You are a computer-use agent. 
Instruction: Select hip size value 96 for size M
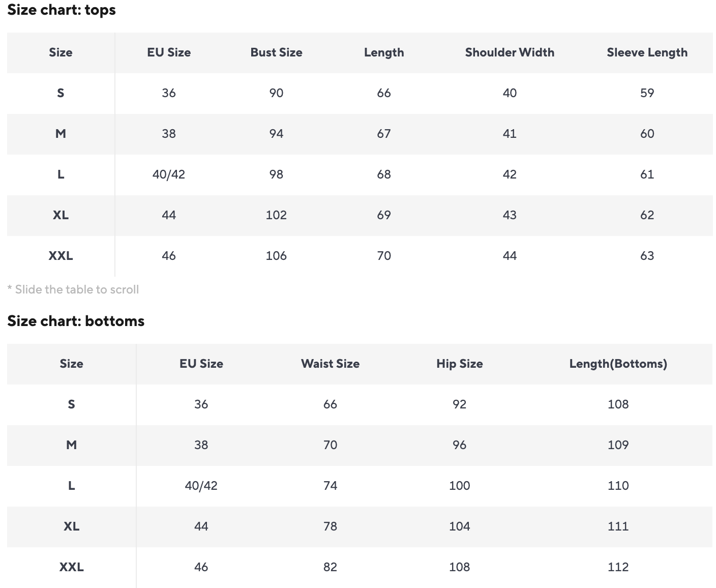tap(459, 445)
